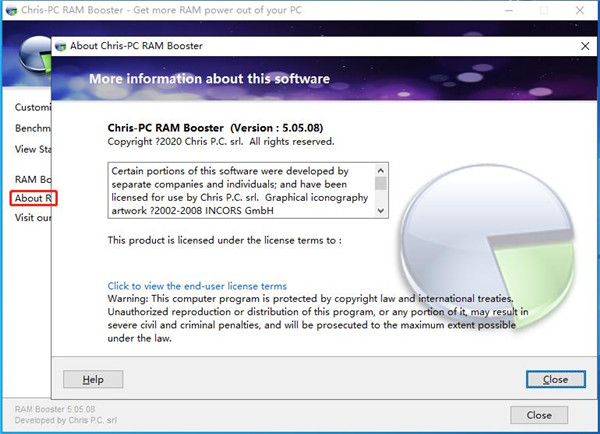Click the 'Copyright ?2020 Chris P.C. srl.' line
This screenshot has height=434, width=600.
click(221, 142)
